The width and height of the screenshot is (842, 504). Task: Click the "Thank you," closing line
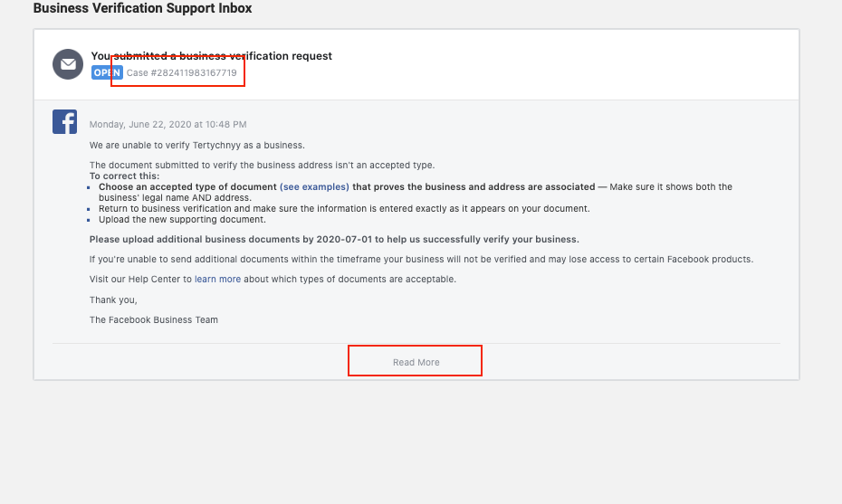click(x=113, y=300)
